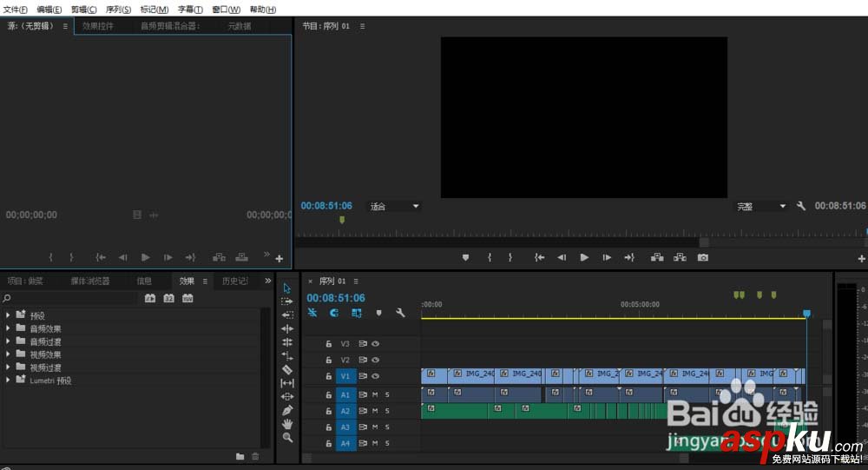Toggle sync lock for track A3

(x=363, y=427)
